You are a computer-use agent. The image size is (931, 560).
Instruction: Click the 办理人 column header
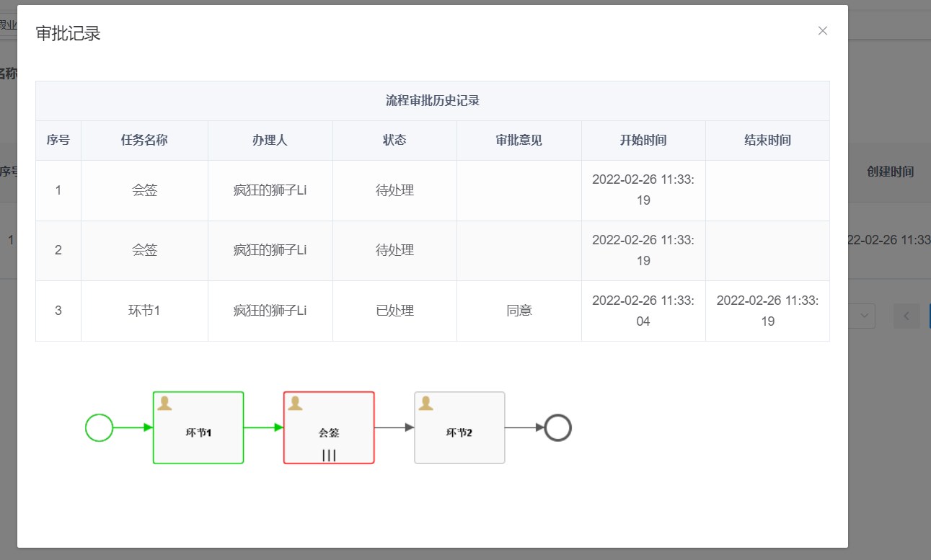tap(270, 141)
